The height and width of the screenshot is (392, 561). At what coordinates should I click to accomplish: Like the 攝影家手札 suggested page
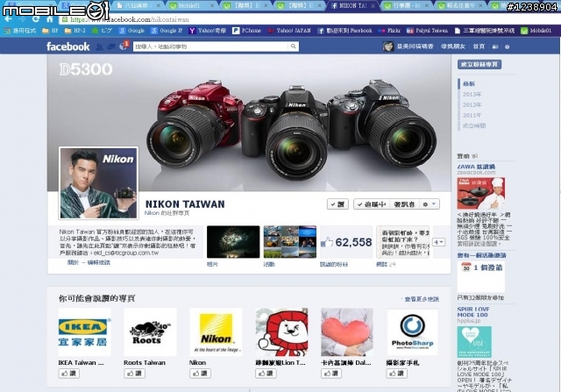pos(397,374)
